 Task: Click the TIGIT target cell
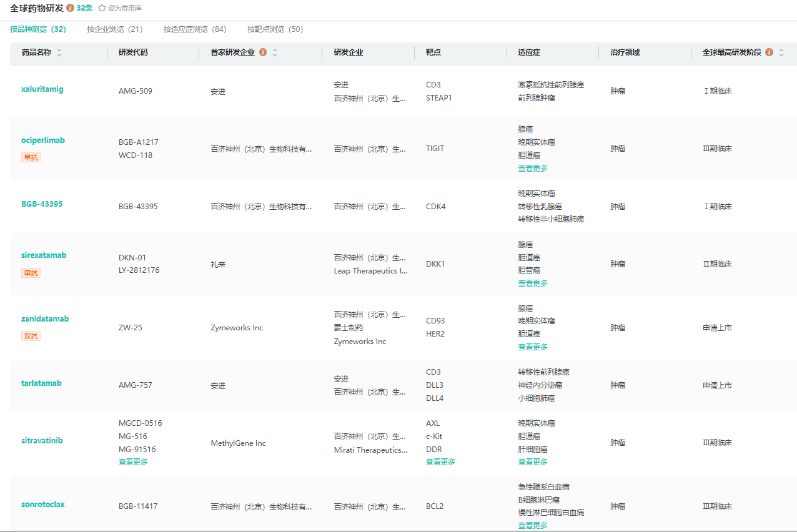click(435, 149)
